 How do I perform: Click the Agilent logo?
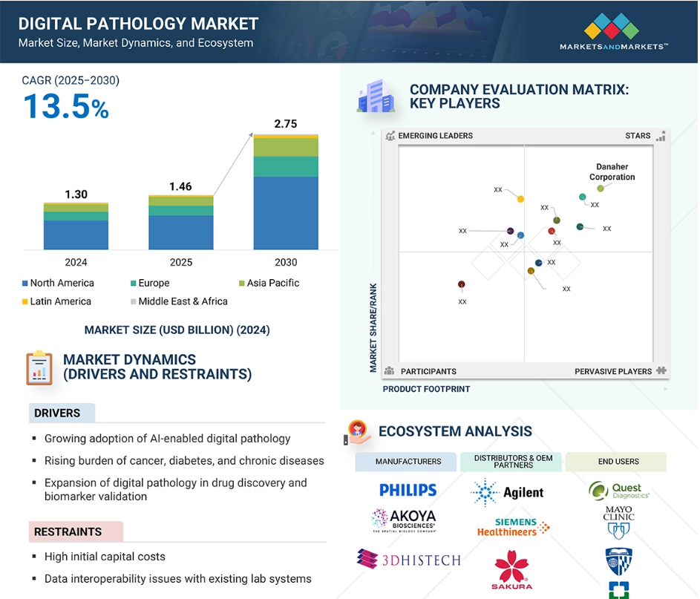coord(507,492)
